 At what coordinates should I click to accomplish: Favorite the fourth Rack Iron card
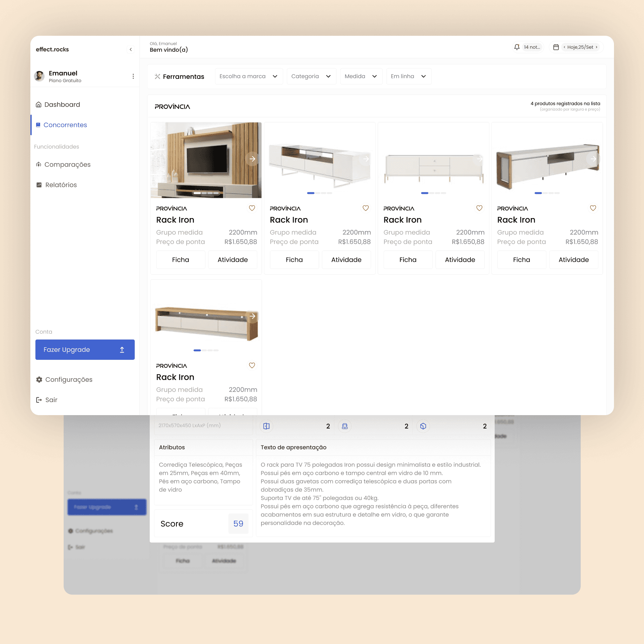[593, 208]
